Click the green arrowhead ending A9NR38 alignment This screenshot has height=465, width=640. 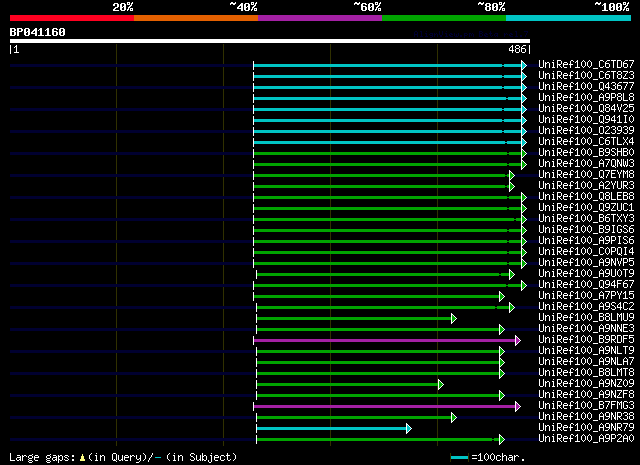(x=454, y=418)
